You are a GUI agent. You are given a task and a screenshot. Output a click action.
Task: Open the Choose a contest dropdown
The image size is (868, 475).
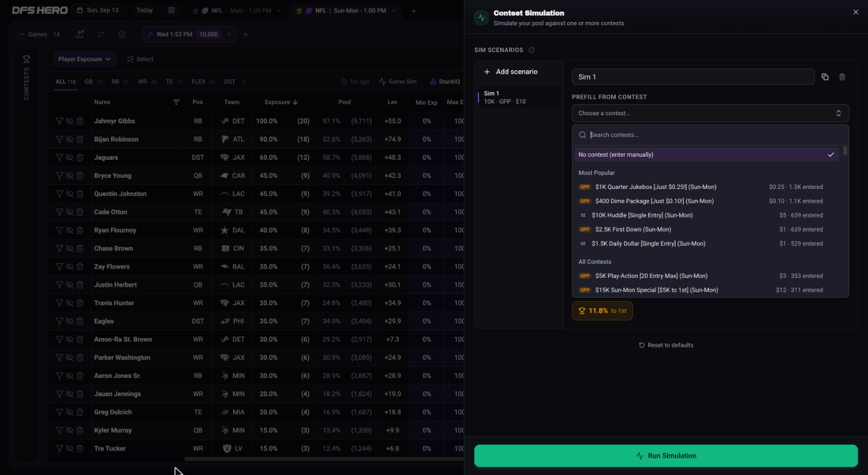[x=710, y=113]
